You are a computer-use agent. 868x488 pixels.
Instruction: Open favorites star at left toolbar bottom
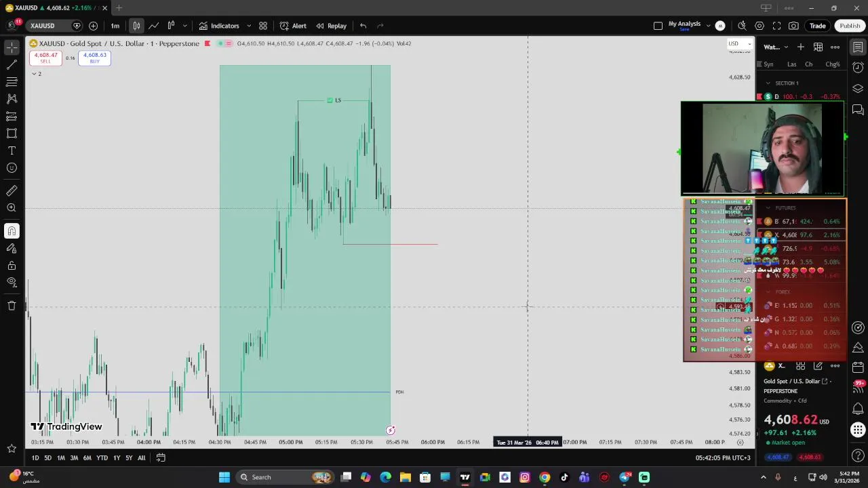pos(12,448)
